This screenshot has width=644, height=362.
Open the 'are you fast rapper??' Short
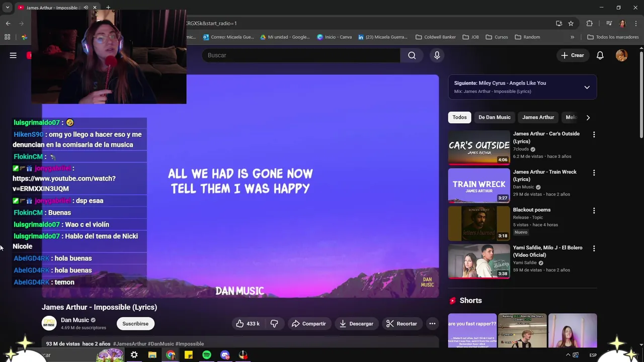point(472,331)
